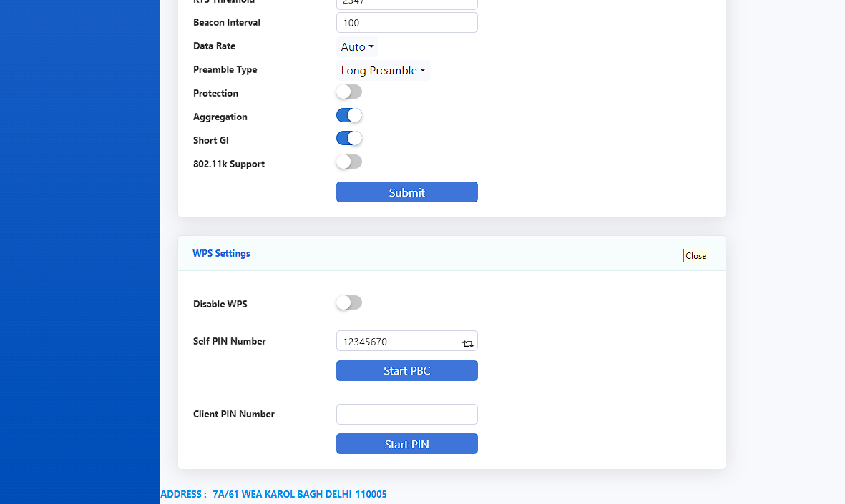Select the Disable WPS label
Image resolution: width=845 pixels, height=504 pixels.
tap(220, 304)
